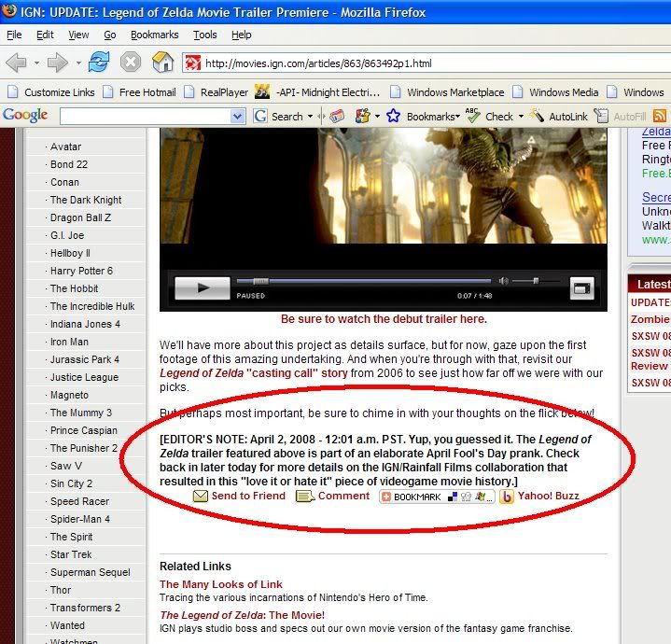
Task: Mute the video speaker icon
Action: coord(504,281)
